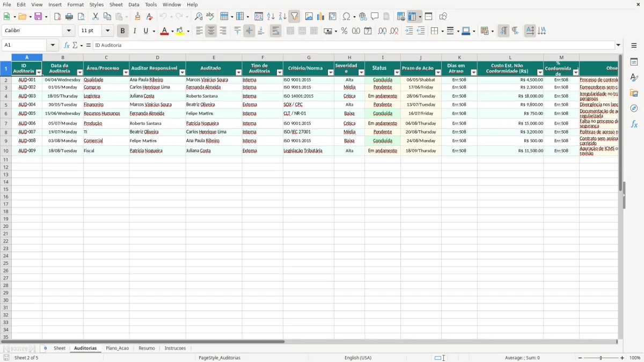Open the Styles menu
The width and height of the screenshot is (644, 362).
click(x=97, y=4)
